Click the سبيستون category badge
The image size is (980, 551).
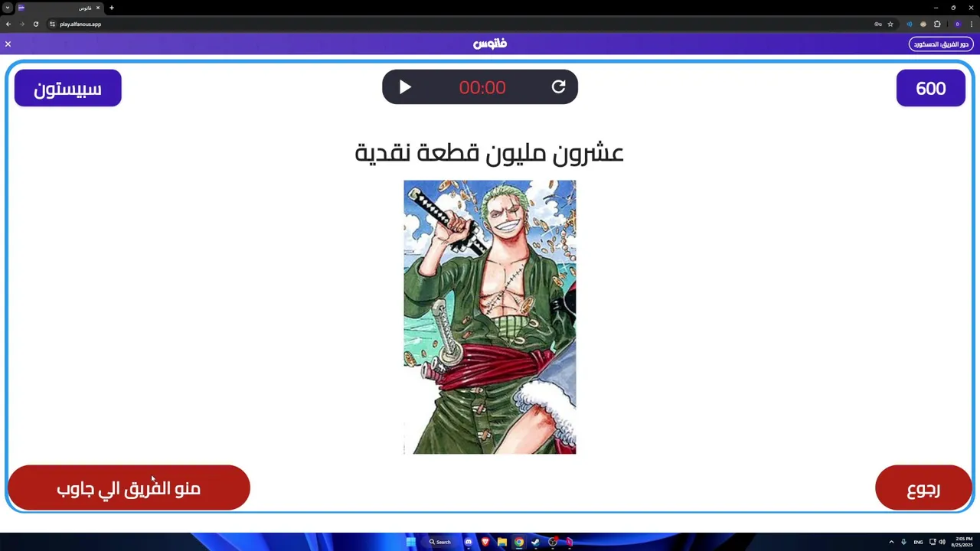coord(67,88)
